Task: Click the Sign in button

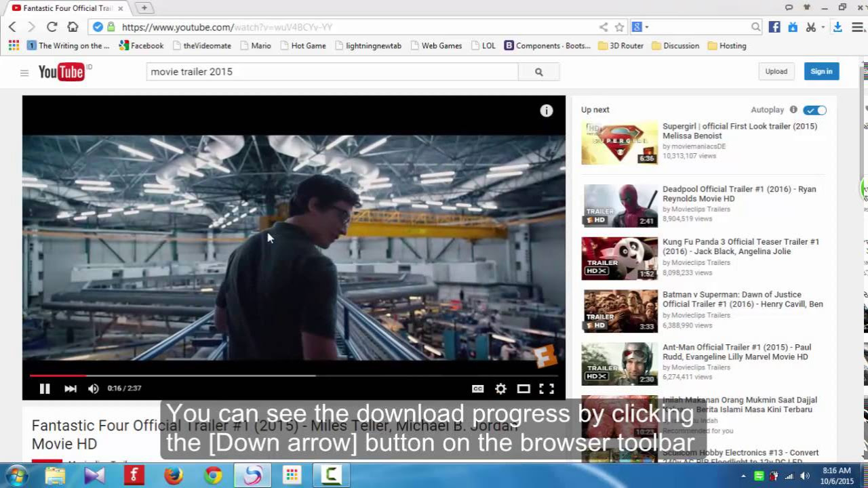Action: tap(821, 71)
